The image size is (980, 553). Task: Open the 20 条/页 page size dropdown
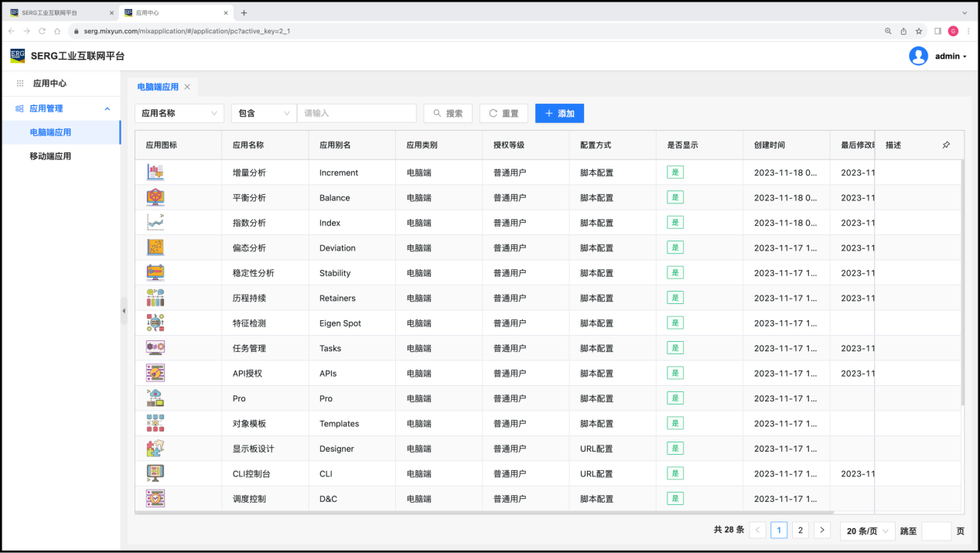click(x=867, y=531)
